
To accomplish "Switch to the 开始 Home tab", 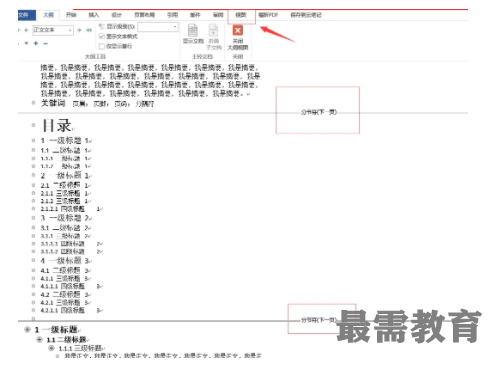I will (x=71, y=15).
